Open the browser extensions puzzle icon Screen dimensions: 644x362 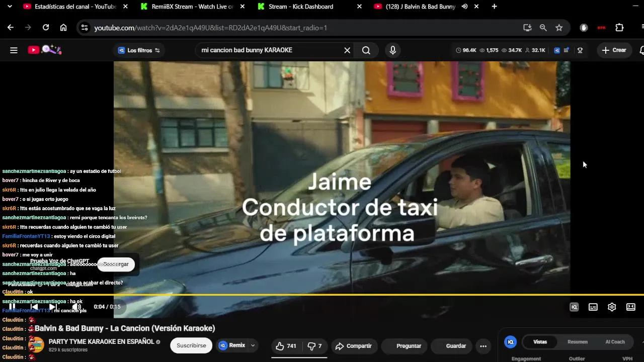click(x=619, y=28)
